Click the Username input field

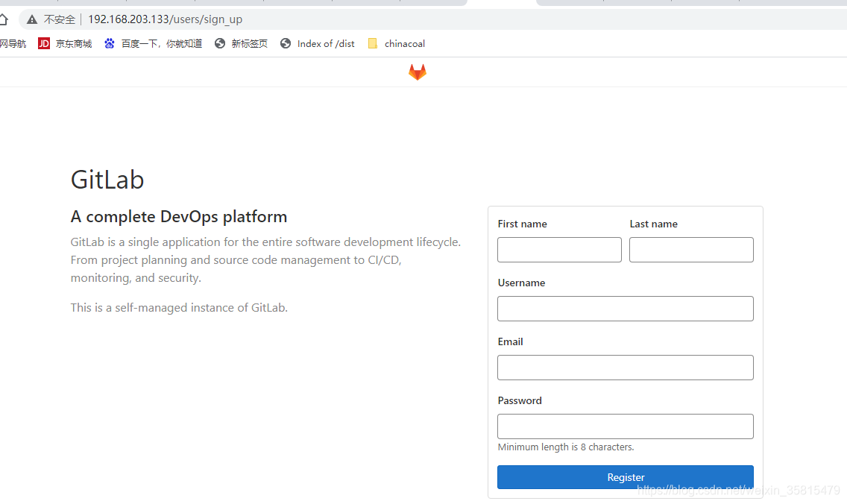click(625, 308)
